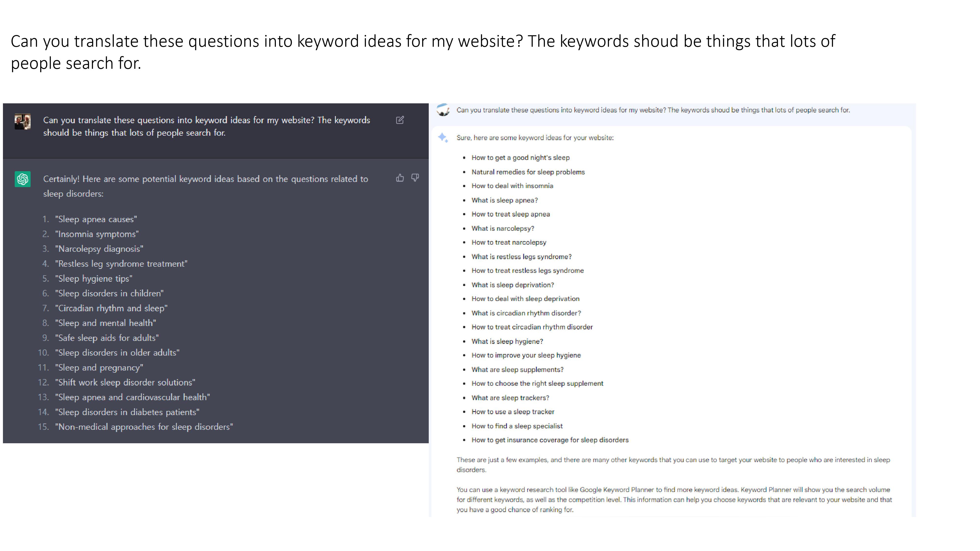The width and height of the screenshot is (980, 551).
Task: Click "How to get insurance coverage" bullet
Action: 550,440
